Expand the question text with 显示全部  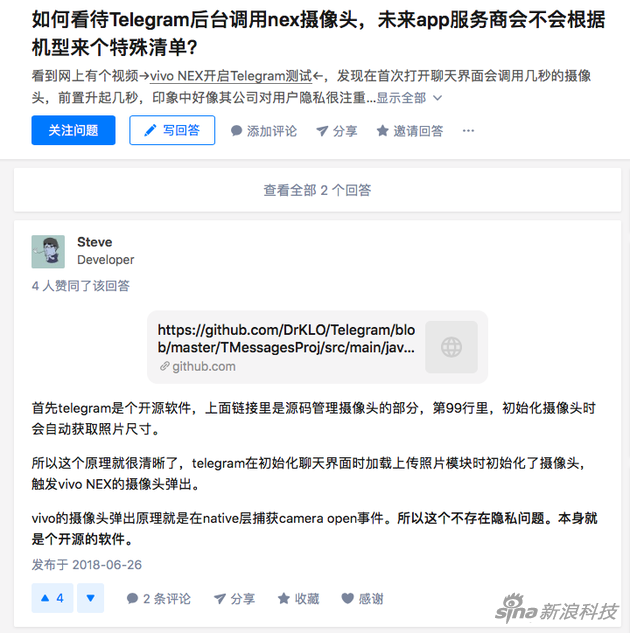click(409, 98)
